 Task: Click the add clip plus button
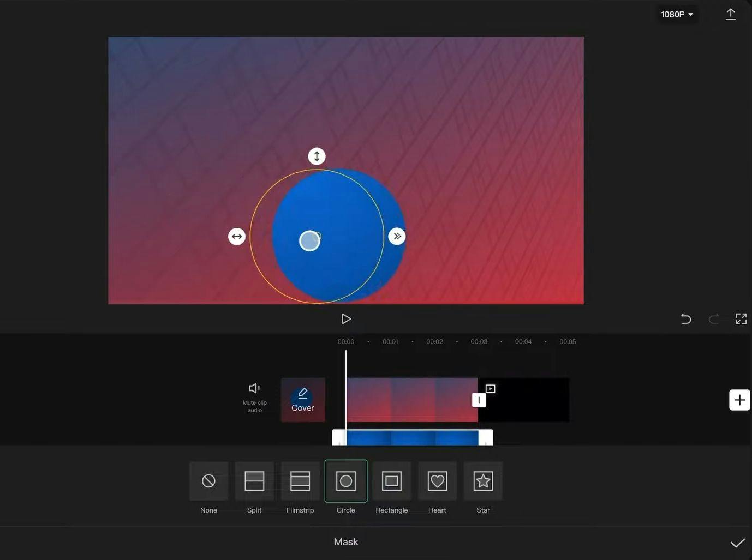[x=739, y=400]
